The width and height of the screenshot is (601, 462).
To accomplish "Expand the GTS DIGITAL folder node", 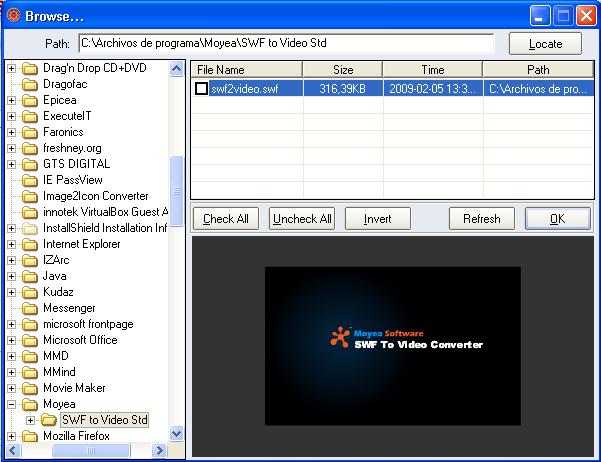I will point(11,164).
